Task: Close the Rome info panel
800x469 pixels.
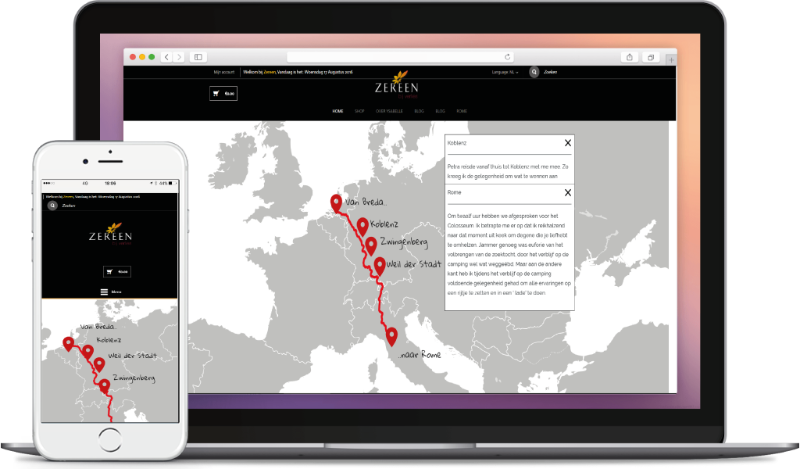Action: (x=567, y=191)
